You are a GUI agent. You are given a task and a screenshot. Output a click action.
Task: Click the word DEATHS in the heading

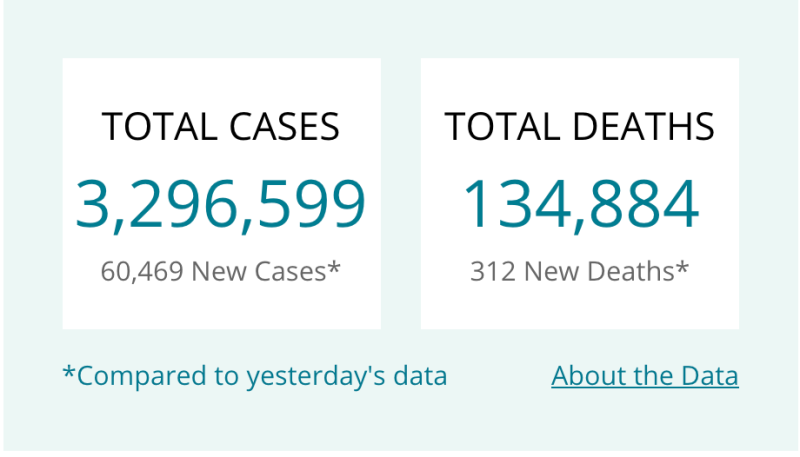[643, 126]
